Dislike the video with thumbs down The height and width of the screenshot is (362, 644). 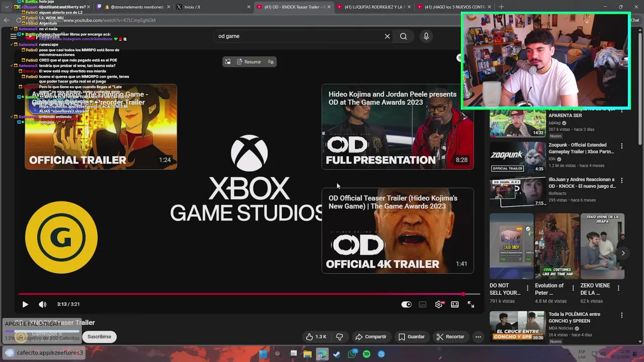tap(340, 337)
